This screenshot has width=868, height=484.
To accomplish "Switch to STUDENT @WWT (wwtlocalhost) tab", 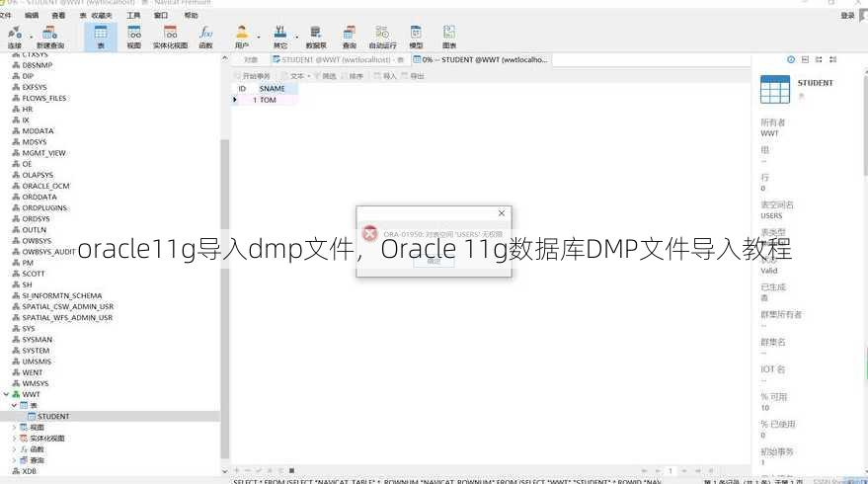I will [x=338, y=59].
